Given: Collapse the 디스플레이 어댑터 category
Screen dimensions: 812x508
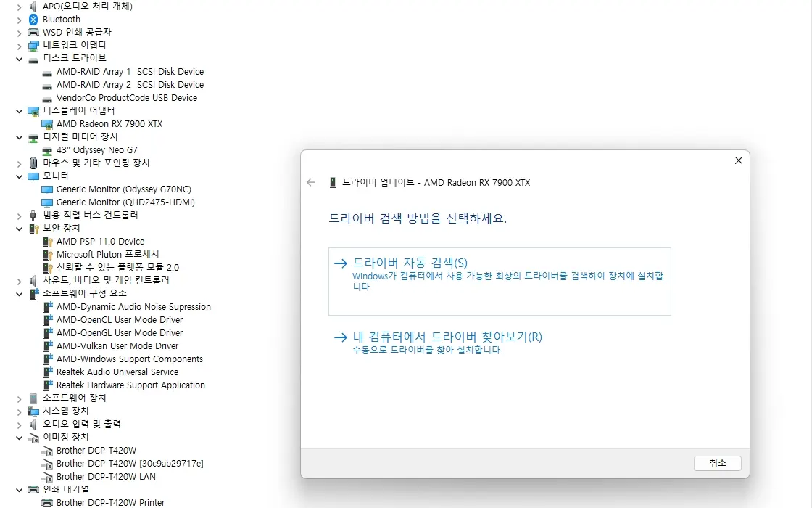Looking at the screenshot, I should [x=19, y=111].
